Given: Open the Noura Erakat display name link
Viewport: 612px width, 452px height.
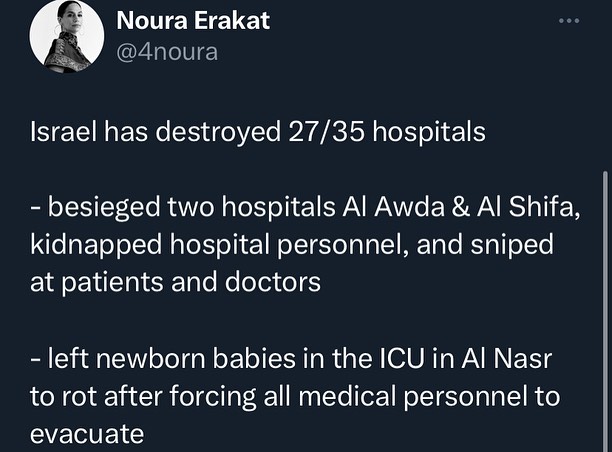Looking at the screenshot, I should [x=193, y=20].
